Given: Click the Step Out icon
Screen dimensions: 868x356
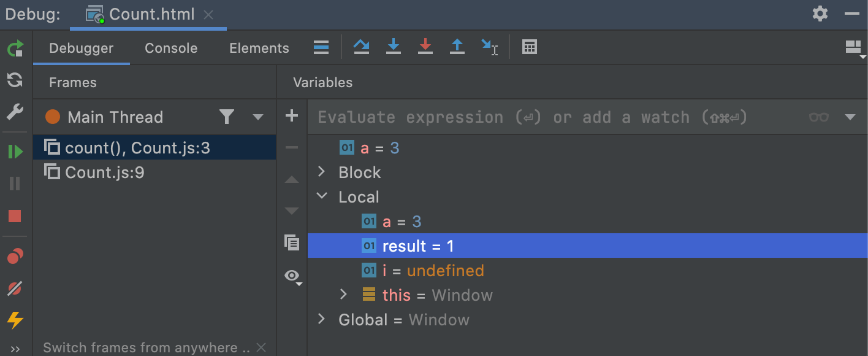Looking at the screenshot, I should coord(457,47).
